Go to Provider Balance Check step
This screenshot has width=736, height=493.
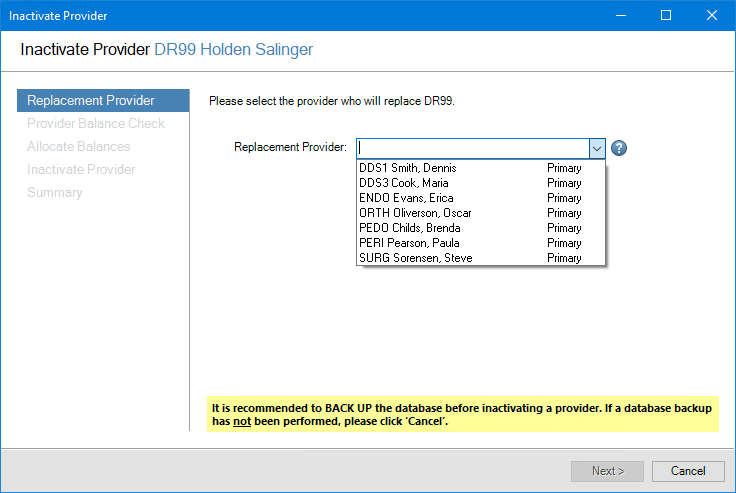pos(96,124)
